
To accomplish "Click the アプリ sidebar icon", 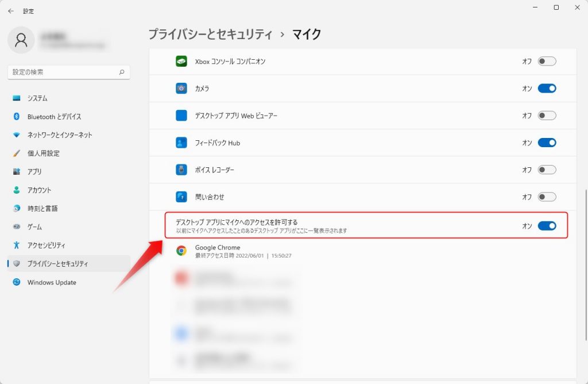I will (x=17, y=171).
